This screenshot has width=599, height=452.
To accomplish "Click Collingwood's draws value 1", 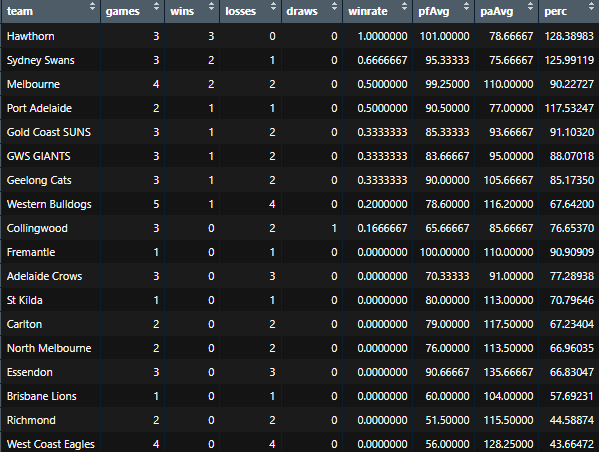I will tap(334, 228).
